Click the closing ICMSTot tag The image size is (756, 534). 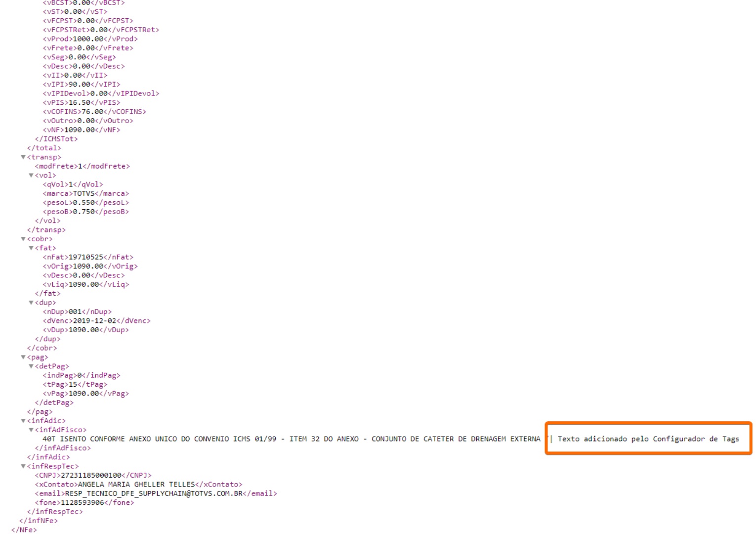(56, 139)
